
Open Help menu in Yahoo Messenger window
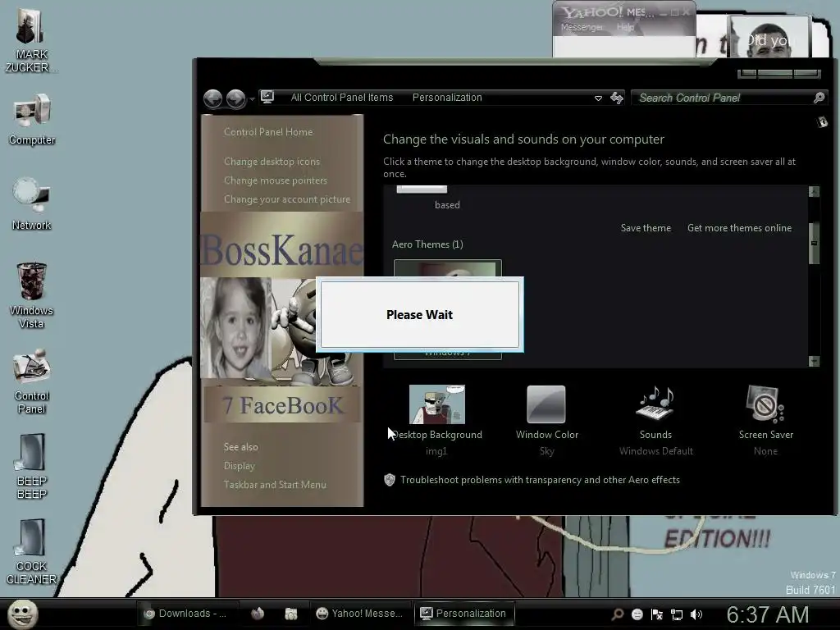coord(624,27)
